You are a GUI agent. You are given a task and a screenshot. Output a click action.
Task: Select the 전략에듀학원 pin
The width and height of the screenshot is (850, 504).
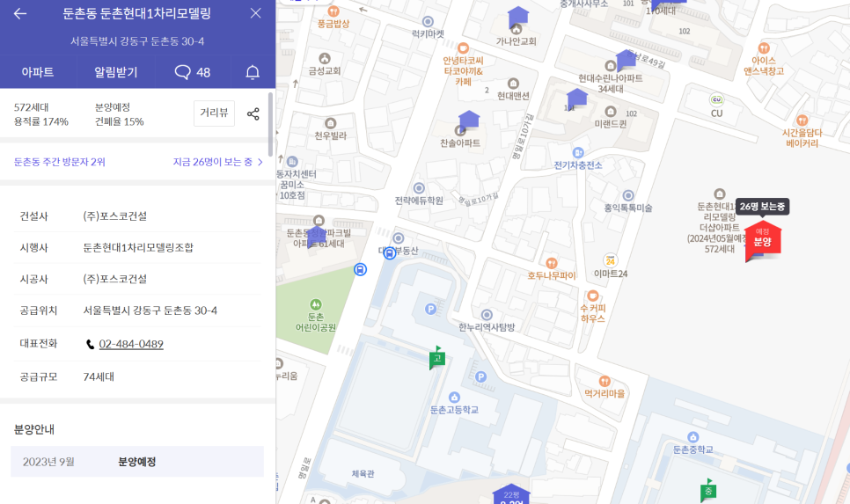(x=419, y=188)
